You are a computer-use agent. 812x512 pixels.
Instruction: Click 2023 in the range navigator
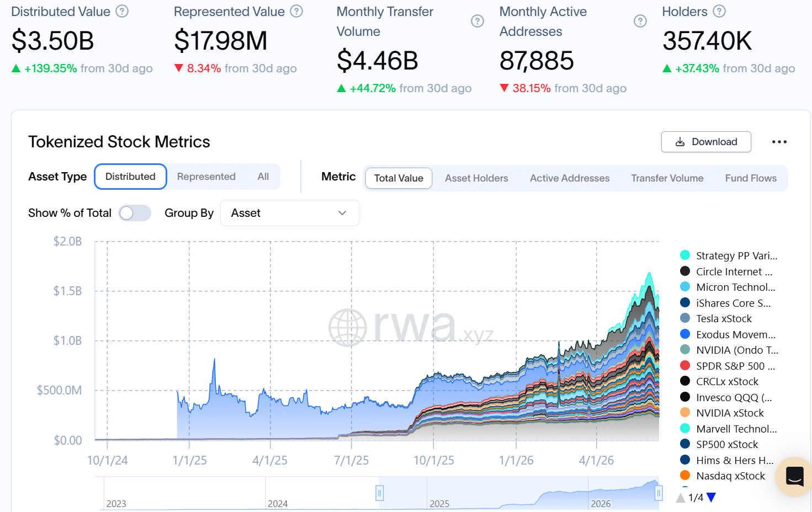[116, 504]
